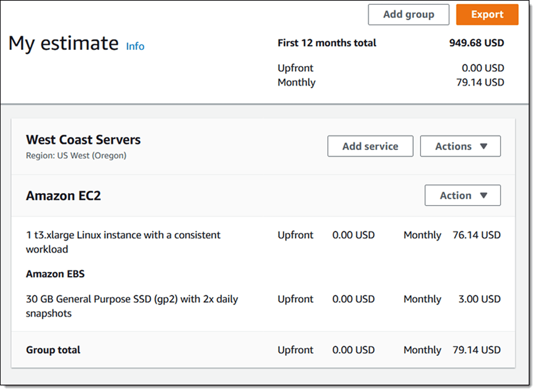This screenshot has height=392, width=536.
Task: Click the triangle arrow on the Actions button
Action: click(x=483, y=146)
